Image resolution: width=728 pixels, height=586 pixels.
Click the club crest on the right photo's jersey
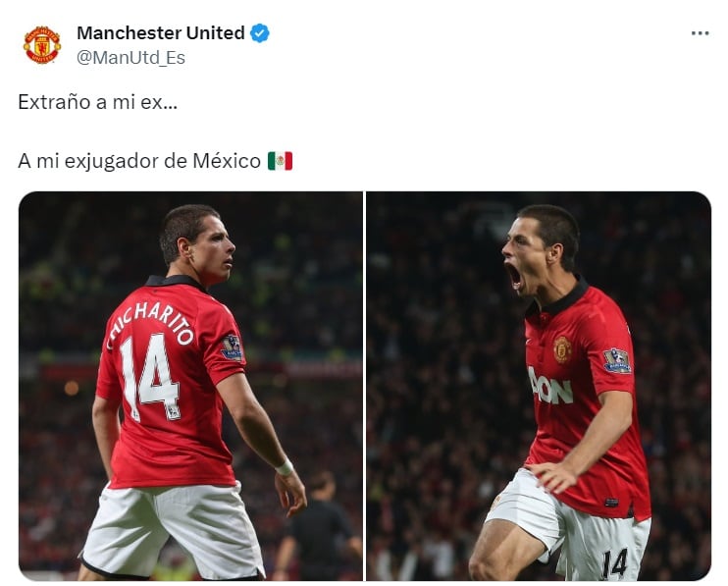tap(562, 349)
